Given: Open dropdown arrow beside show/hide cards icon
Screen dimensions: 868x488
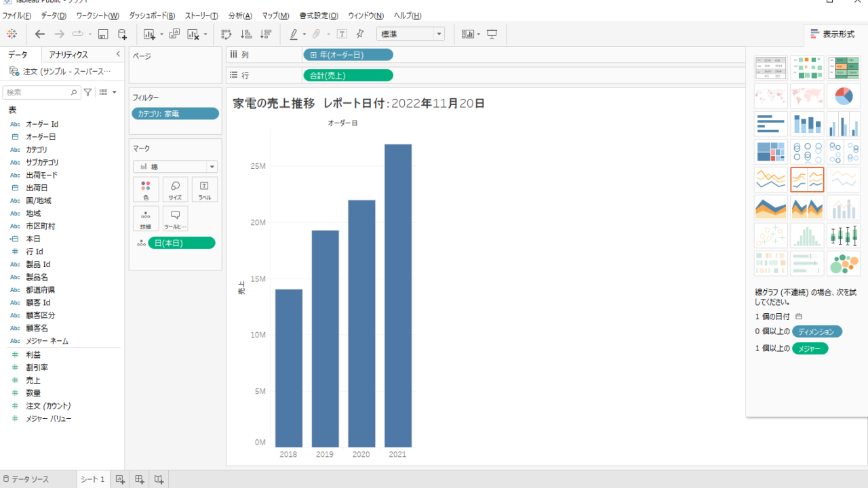Looking at the screenshot, I should point(479,34).
